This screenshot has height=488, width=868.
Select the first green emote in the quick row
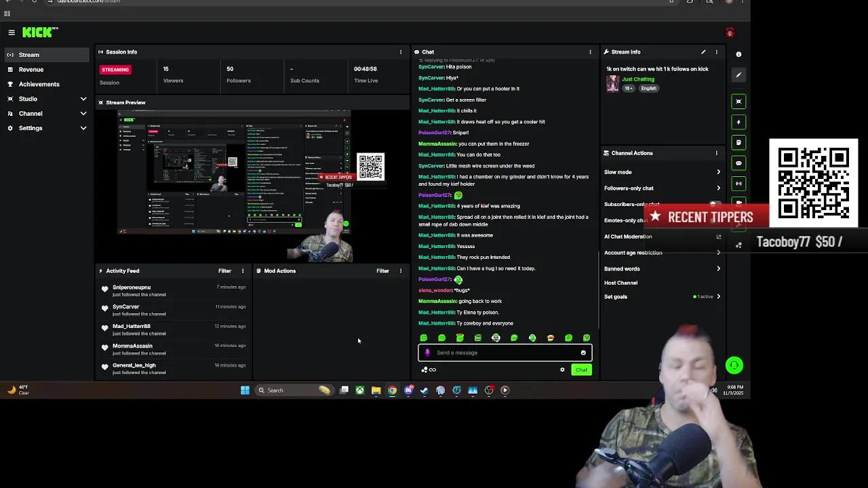(x=424, y=338)
